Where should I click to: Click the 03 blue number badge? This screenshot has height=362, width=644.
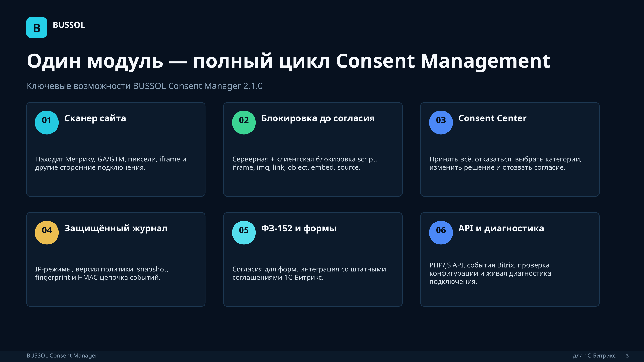(x=441, y=122)
